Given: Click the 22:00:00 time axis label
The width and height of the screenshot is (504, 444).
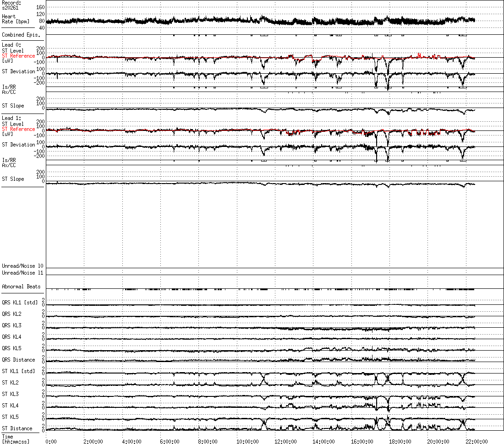Looking at the screenshot, I should point(477,441).
